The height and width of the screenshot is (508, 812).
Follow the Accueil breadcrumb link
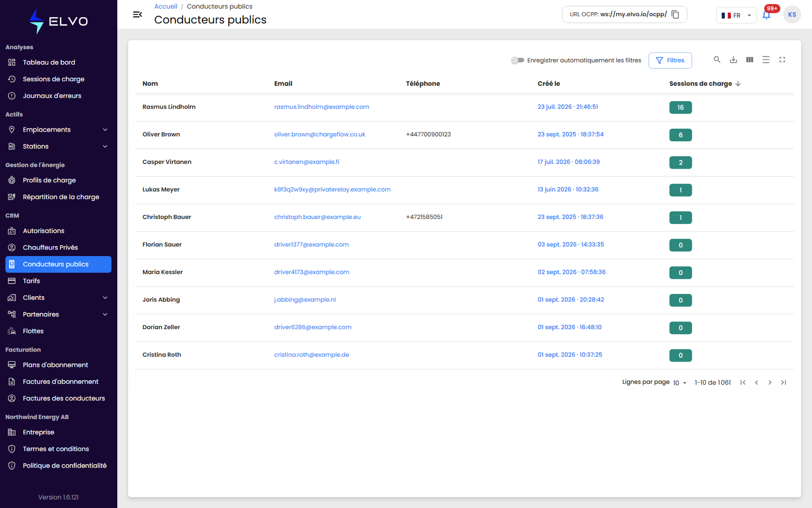[x=165, y=7]
